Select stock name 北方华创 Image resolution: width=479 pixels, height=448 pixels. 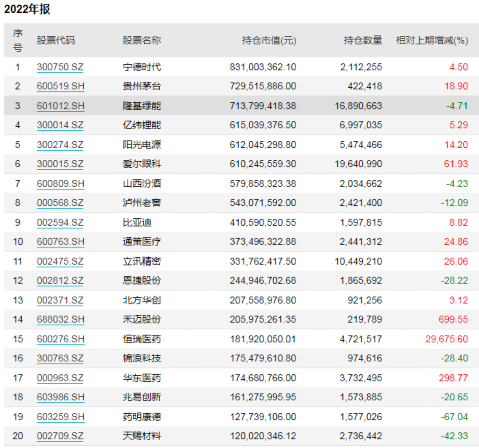(142, 300)
